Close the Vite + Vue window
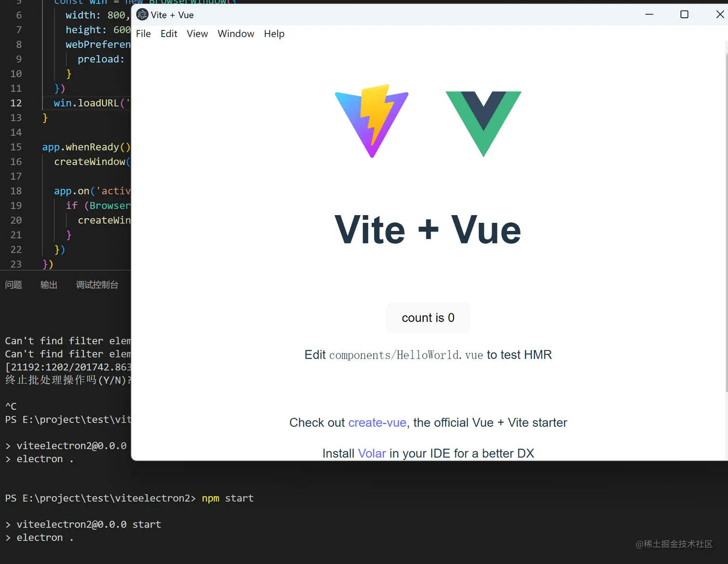The width and height of the screenshot is (728, 564). [719, 14]
